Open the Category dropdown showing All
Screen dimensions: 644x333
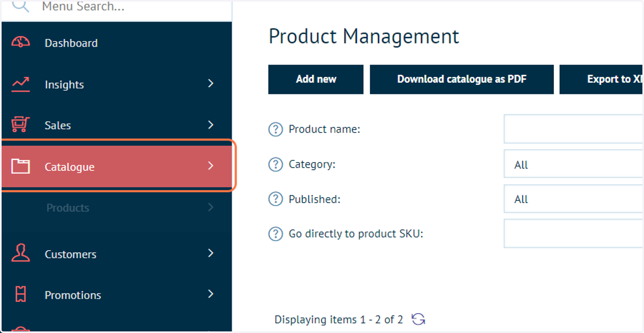tap(574, 164)
